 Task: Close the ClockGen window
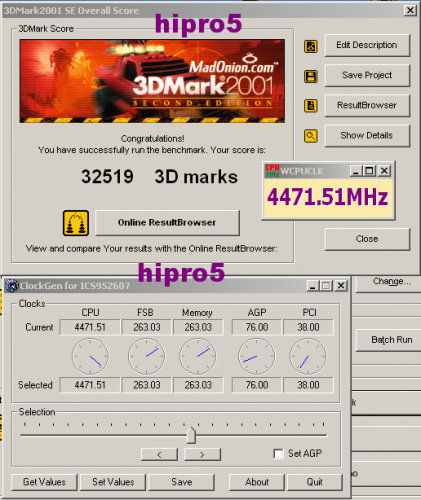click(x=341, y=286)
